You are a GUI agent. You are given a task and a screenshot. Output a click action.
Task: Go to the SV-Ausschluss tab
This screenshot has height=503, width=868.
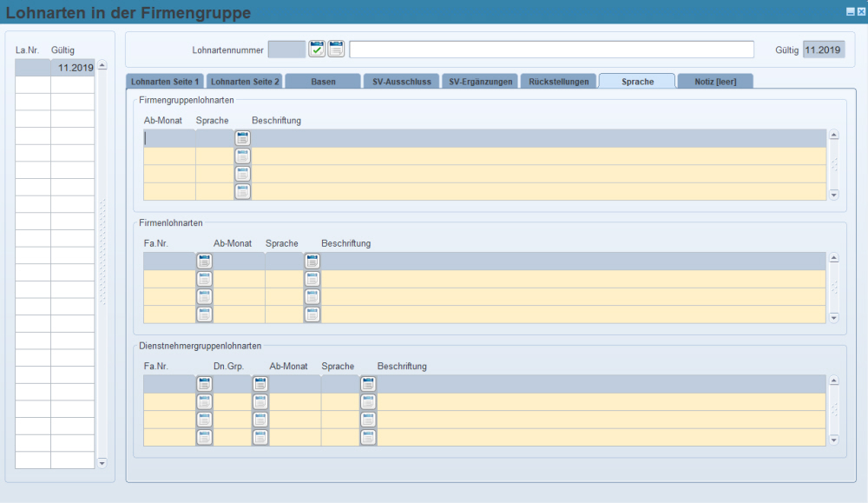point(402,82)
